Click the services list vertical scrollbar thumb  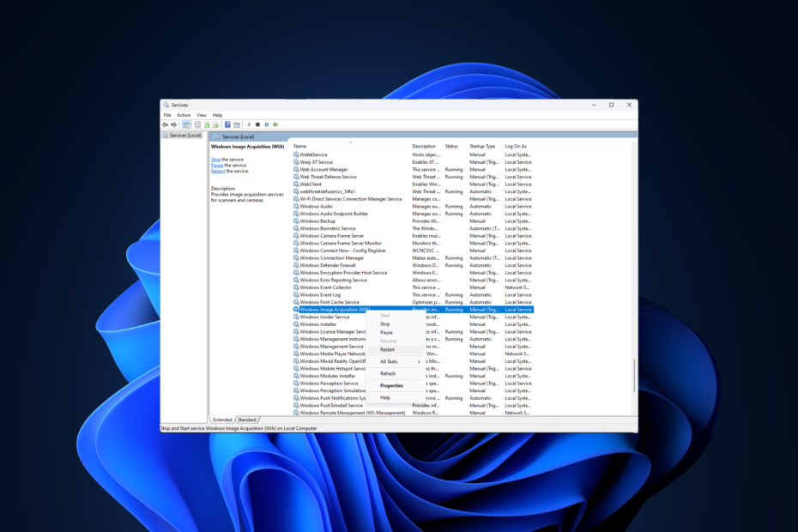[x=634, y=375]
